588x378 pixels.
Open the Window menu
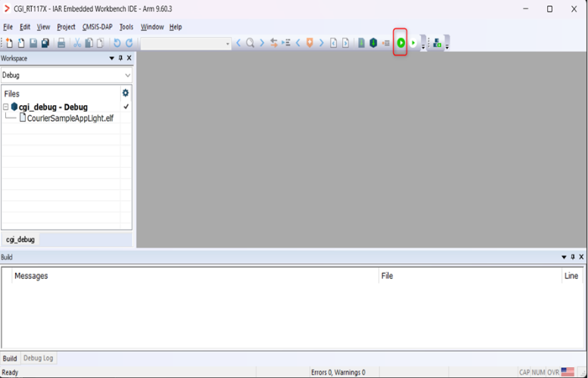tap(152, 27)
